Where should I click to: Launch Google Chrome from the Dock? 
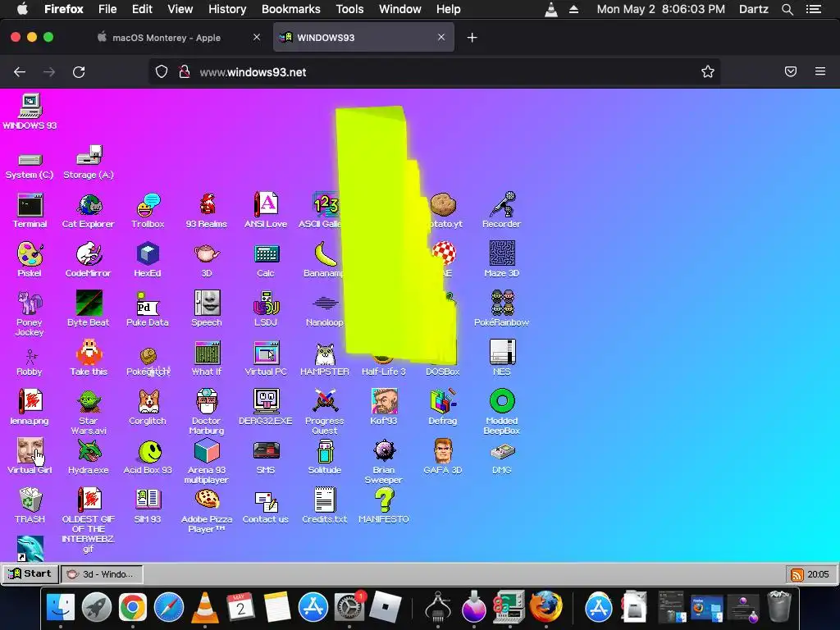pyautogui.click(x=133, y=607)
